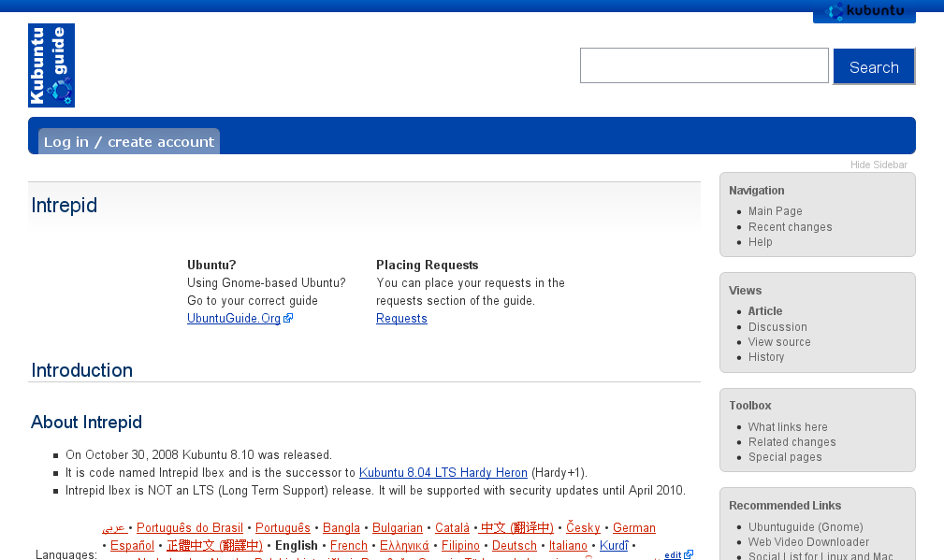This screenshot has height=560, width=944.
Task: Select the Česky language link
Action: click(583, 527)
